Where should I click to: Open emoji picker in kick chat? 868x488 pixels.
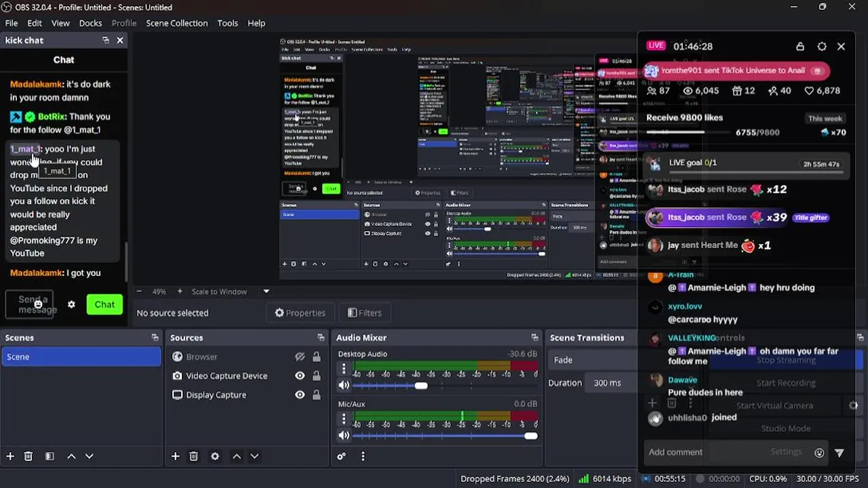tap(39, 304)
